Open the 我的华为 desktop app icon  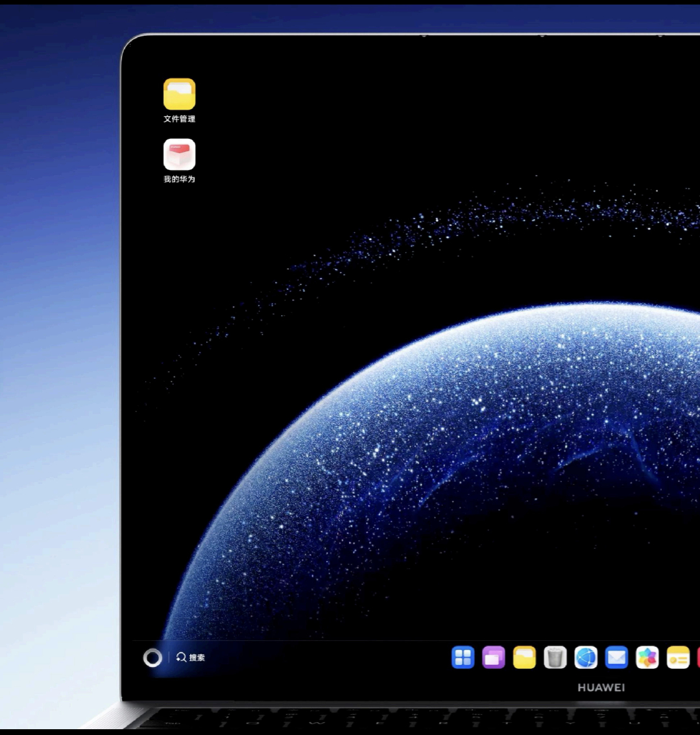pos(180,154)
